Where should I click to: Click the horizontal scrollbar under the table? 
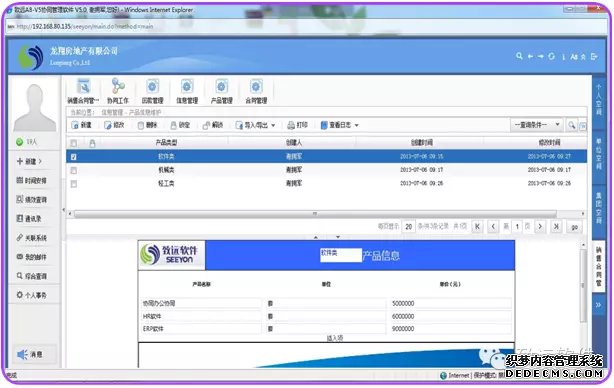point(315,214)
